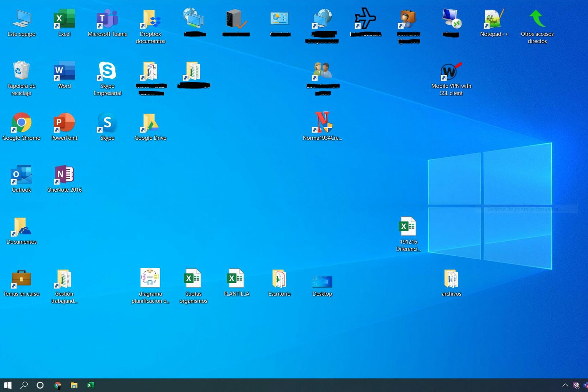Select the server tower with orange checkmark icon
The image size is (588, 392).
pyautogui.click(x=236, y=19)
